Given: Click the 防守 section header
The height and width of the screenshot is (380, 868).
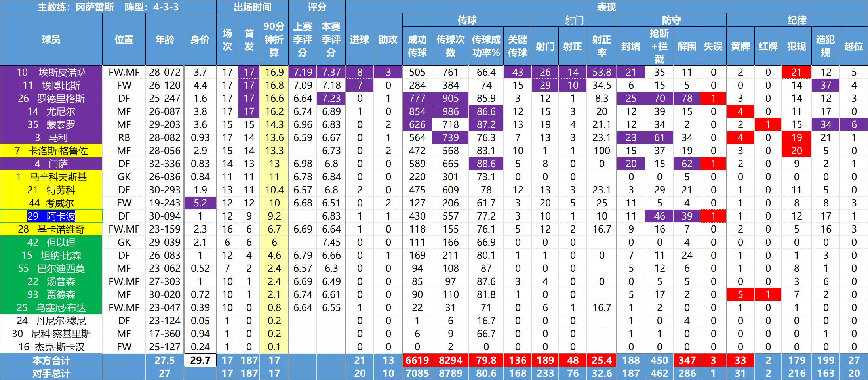Looking at the screenshot, I should 672,20.
